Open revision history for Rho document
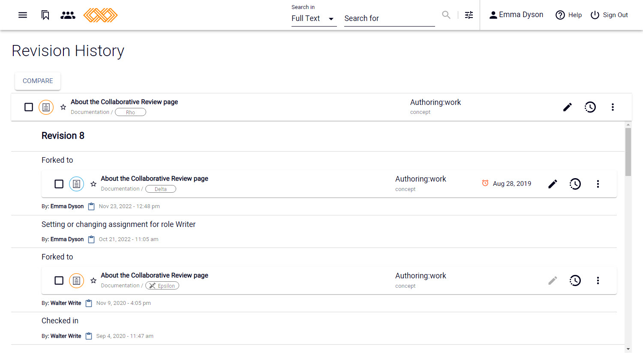This screenshot has width=643, height=364. click(590, 107)
